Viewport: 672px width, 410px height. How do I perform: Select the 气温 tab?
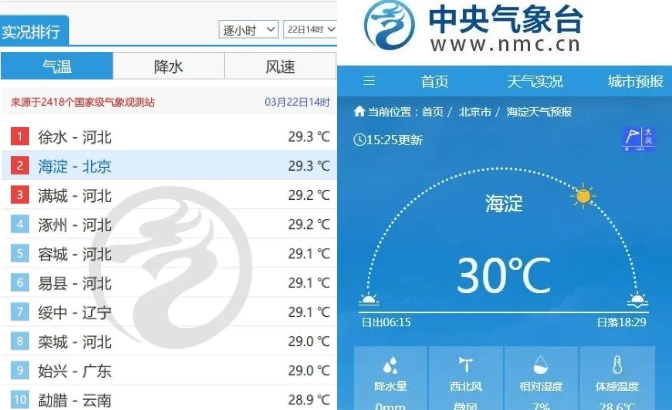click(x=57, y=66)
